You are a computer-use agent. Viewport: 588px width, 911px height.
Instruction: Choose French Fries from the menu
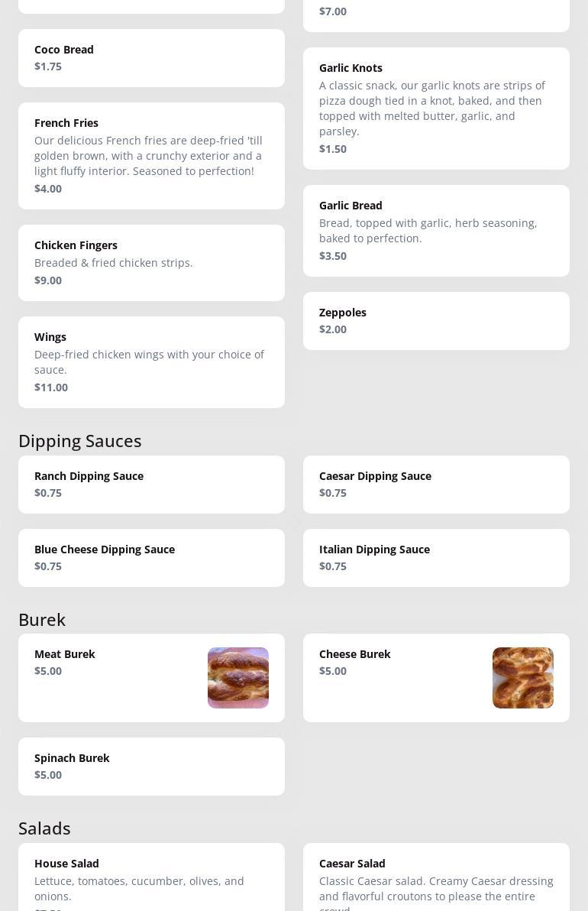coord(151,156)
